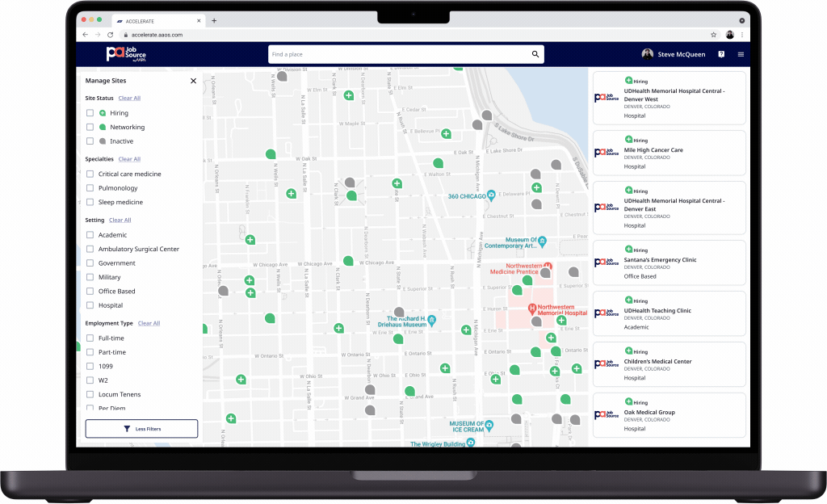This screenshot has width=827, height=504.
Task: Click the 360 CHICAGO map marker
Action: point(491,195)
